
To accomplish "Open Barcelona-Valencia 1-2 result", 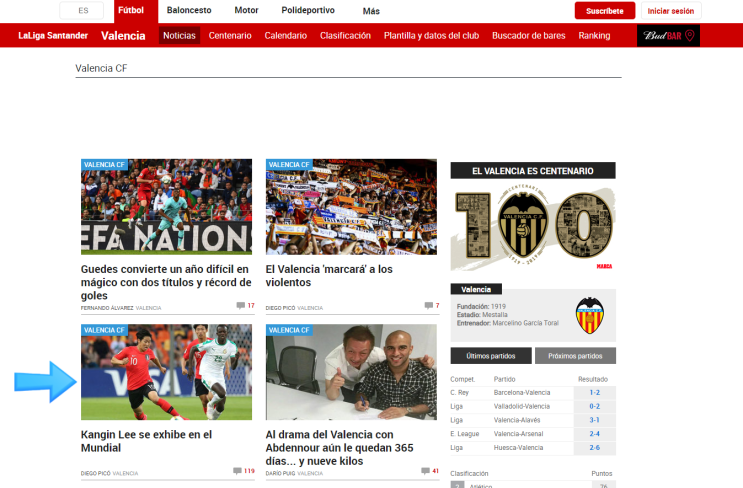I will pyautogui.click(x=595, y=393).
